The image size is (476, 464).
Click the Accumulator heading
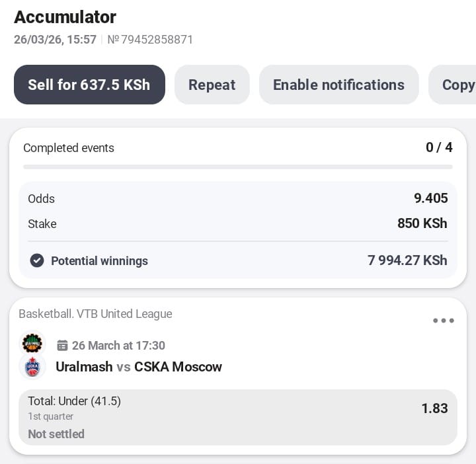click(x=65, y=17)
